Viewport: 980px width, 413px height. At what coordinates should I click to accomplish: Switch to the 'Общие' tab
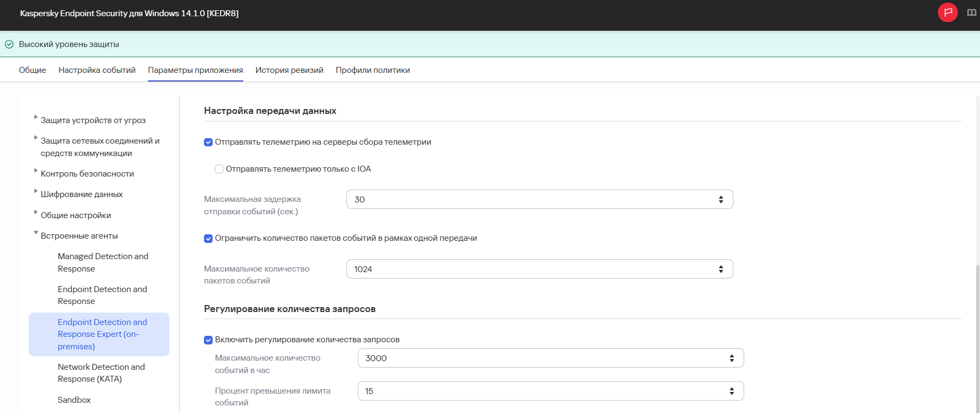coord(32,70)
